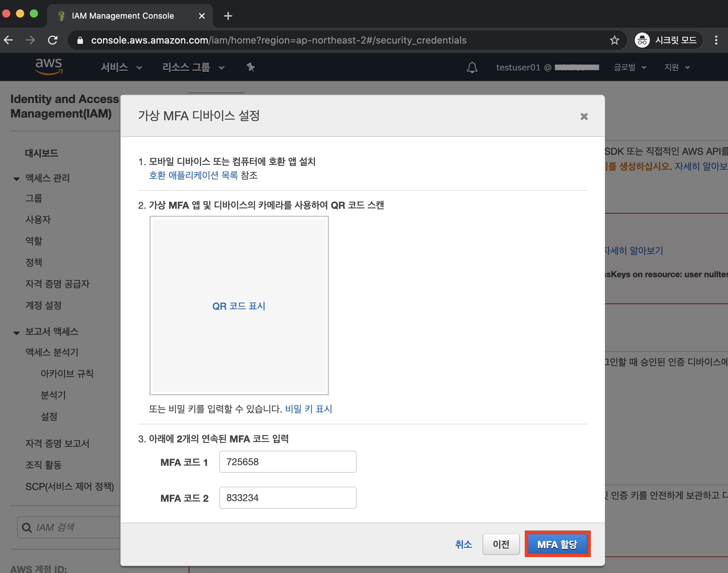Reload the page in browser

click(53, 40)
